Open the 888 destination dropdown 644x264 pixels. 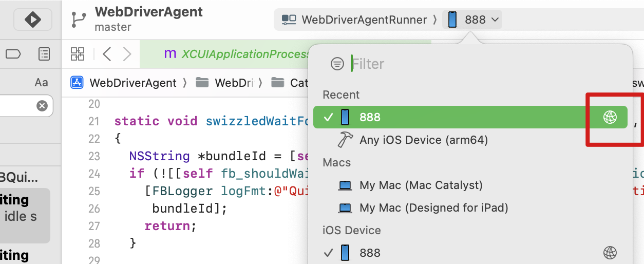coord(473,20)
